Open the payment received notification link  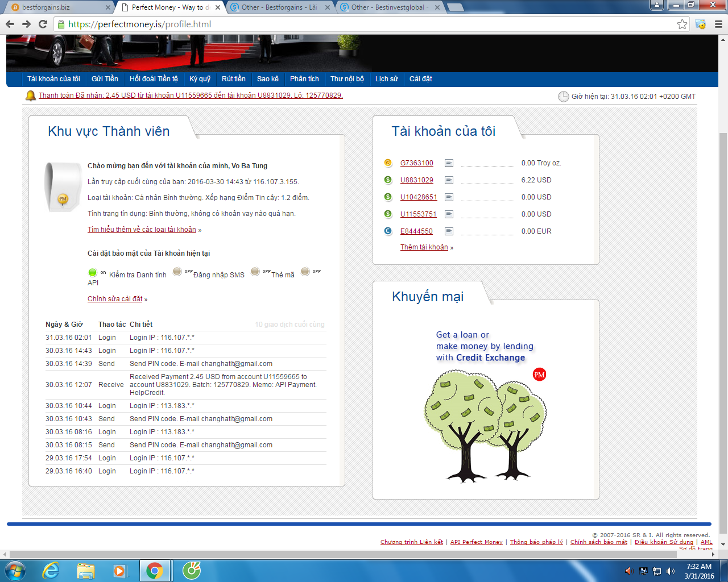[x=191, y=95]
